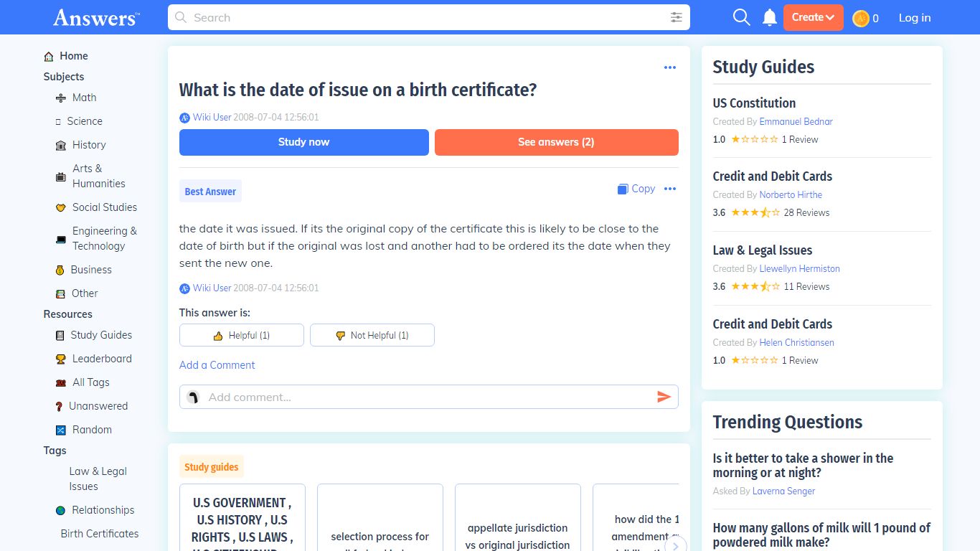Open the History subject
The image size is (980, 551).
[x=89, y=145]
